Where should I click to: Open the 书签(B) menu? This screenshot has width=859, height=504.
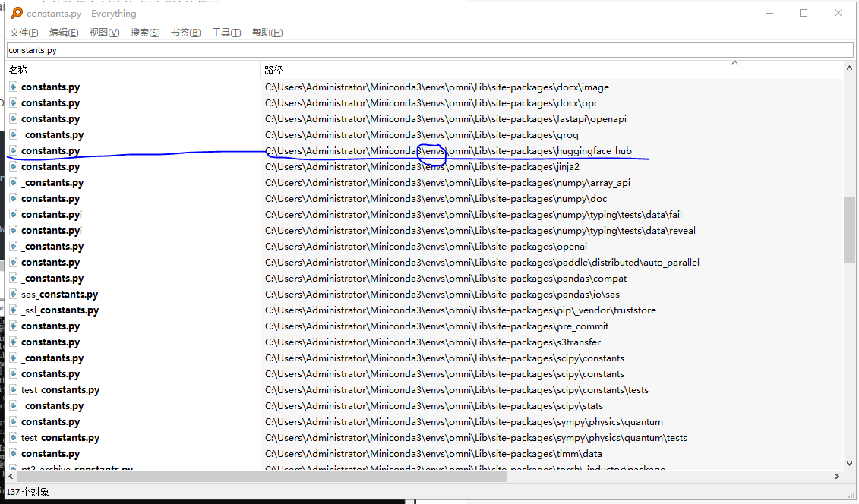point(186,33)
